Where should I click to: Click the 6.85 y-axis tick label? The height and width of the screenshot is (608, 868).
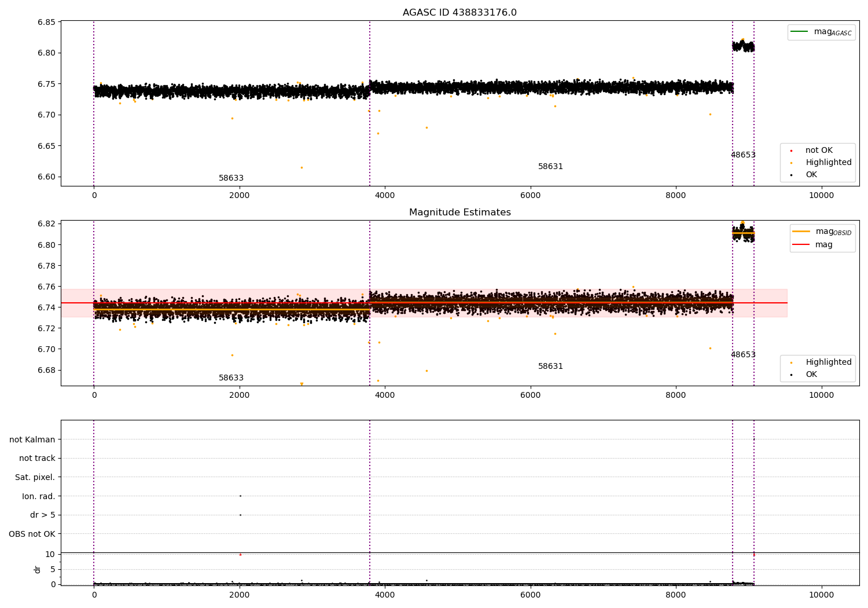point(46,22)
